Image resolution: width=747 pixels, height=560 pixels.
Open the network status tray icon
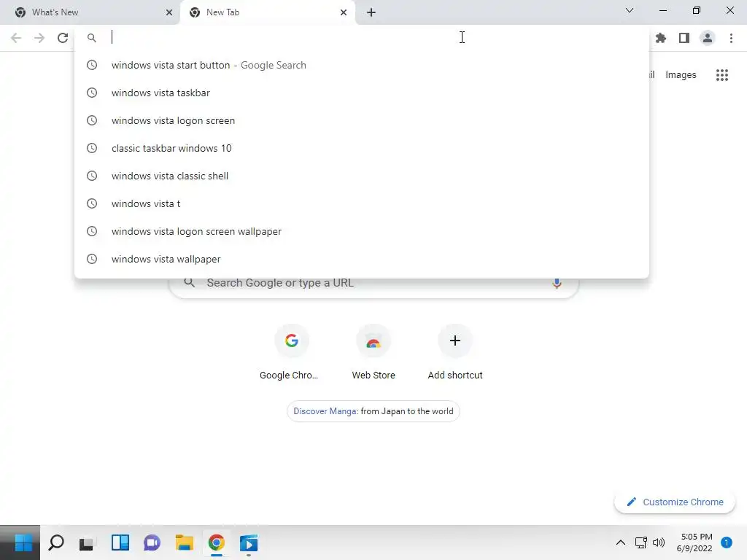[640, 542]
